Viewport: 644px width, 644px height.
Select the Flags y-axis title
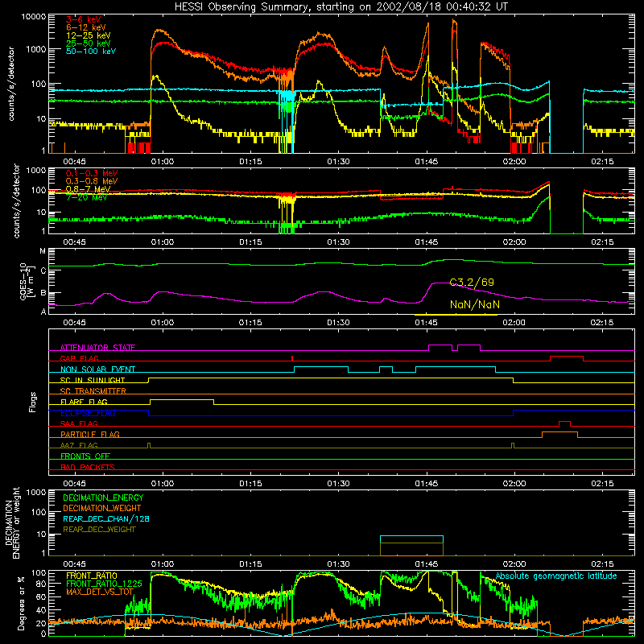tap(32, 402)
